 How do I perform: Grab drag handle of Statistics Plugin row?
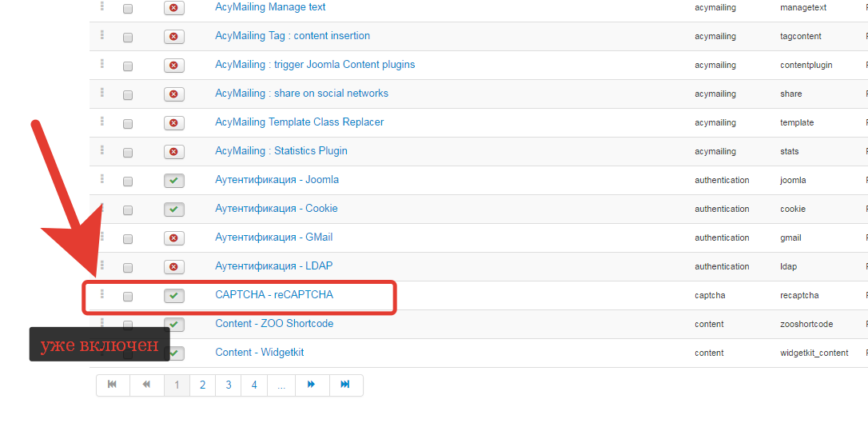tap(102, 150)
